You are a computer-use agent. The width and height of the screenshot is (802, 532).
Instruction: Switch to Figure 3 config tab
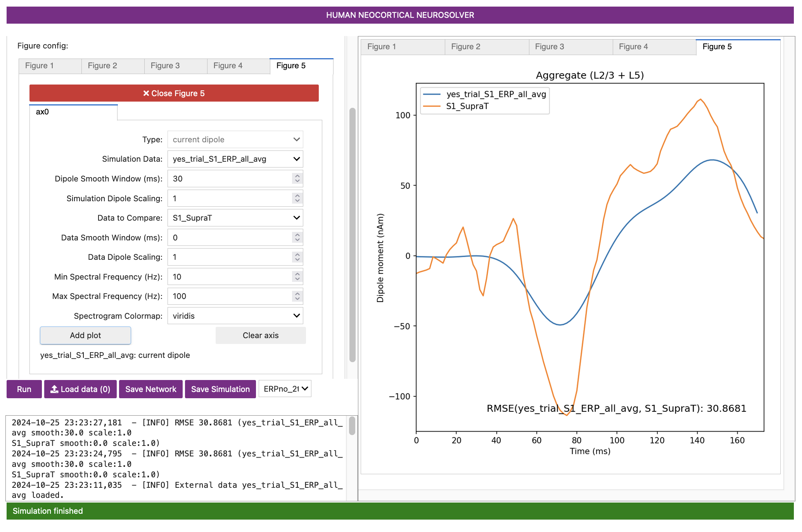pos(165,66)
